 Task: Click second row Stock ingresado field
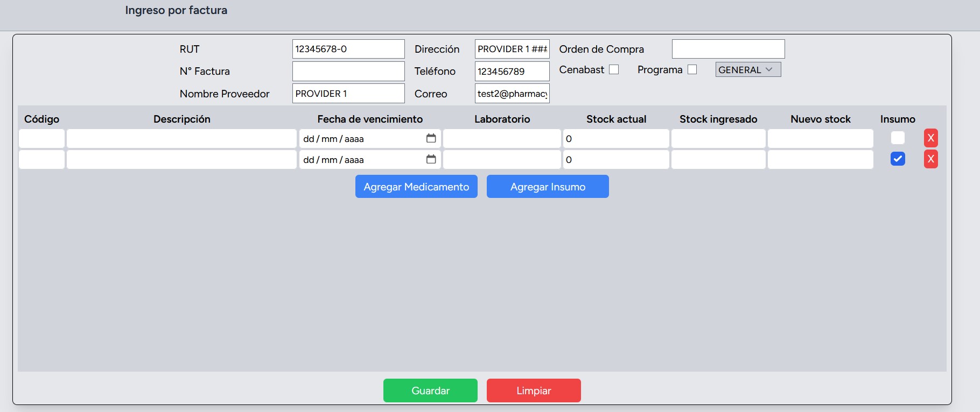(718, 159)
